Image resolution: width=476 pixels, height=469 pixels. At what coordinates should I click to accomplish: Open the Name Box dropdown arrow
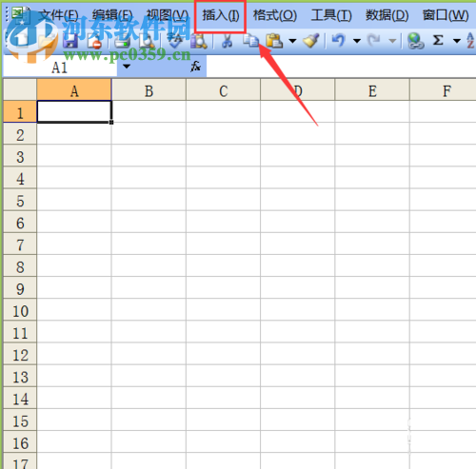coord(127,67)
